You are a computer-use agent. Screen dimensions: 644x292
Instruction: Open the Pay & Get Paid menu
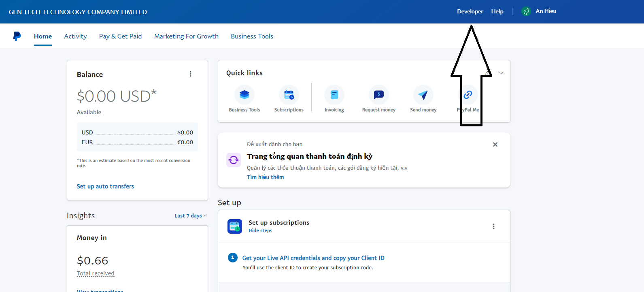120,36
